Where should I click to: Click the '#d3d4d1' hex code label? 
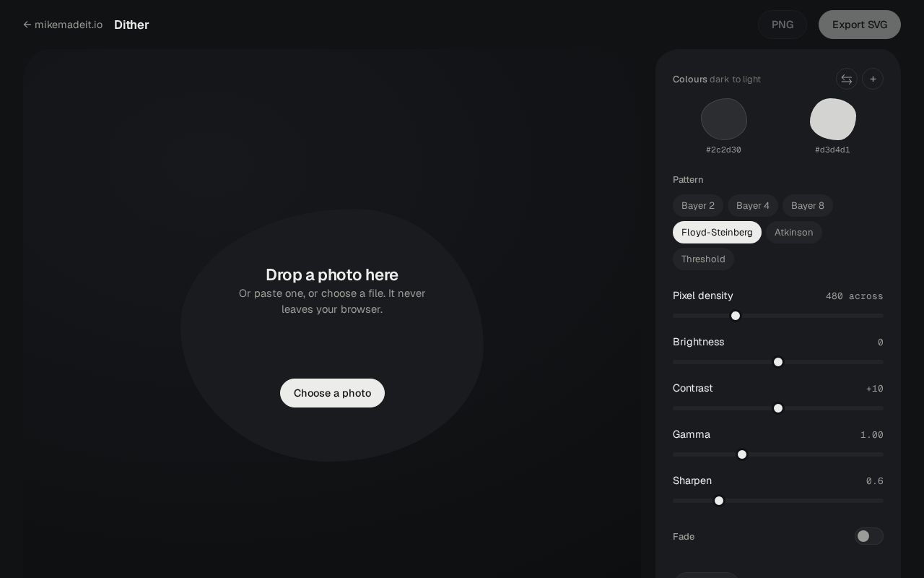(x=833, y=150)
